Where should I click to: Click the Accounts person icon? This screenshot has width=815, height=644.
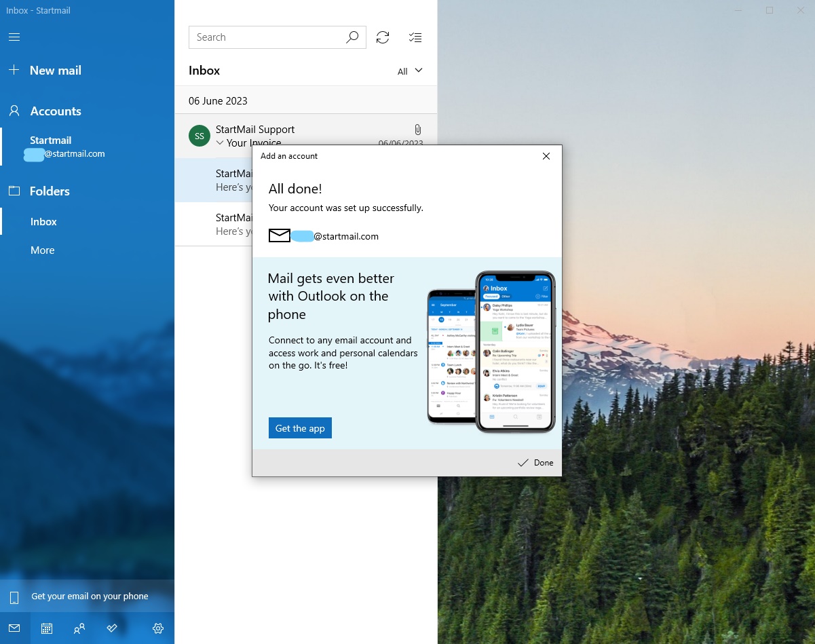coord(14,111)
